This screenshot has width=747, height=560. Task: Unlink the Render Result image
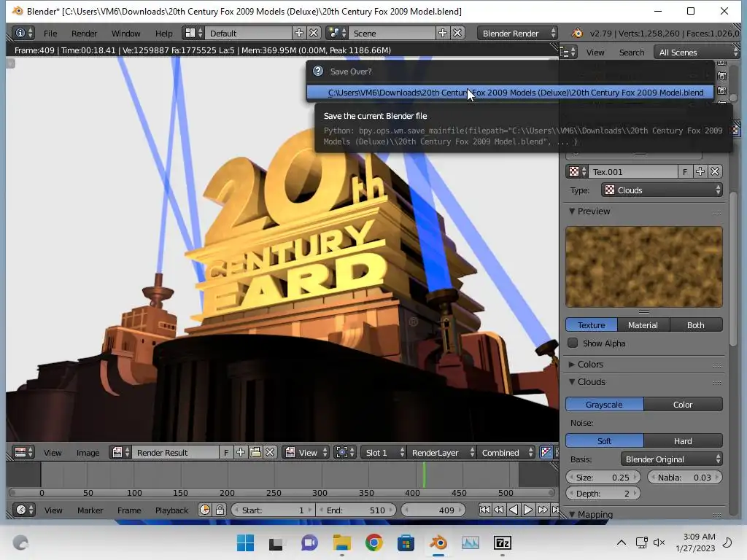point(270,452)
